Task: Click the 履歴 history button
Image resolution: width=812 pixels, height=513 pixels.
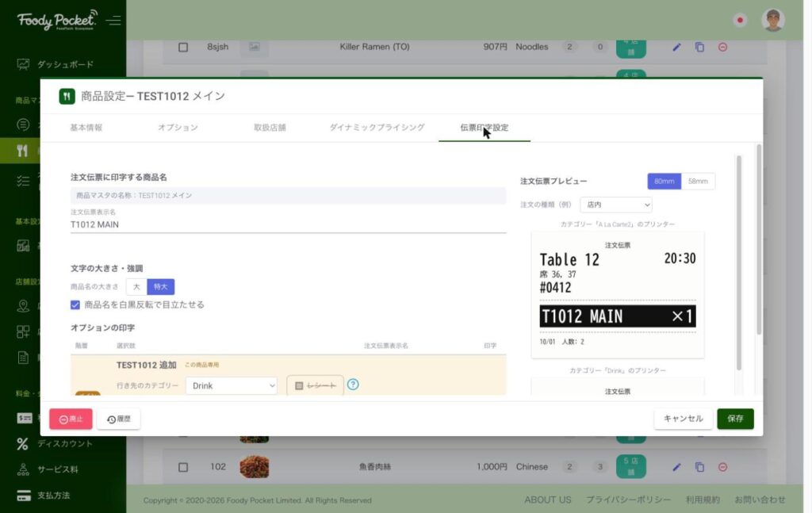Action: 119,419
